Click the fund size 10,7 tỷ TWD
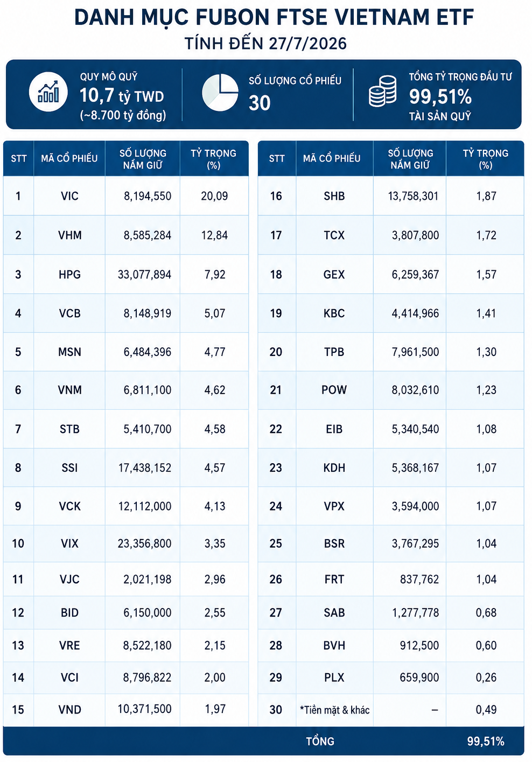The image size is (532, 762). 122,96
